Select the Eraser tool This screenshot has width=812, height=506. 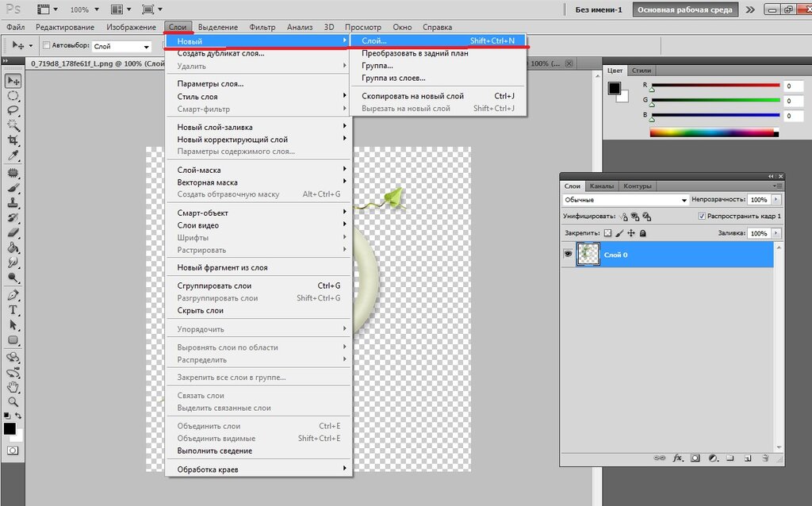click(x=13, y=232)
